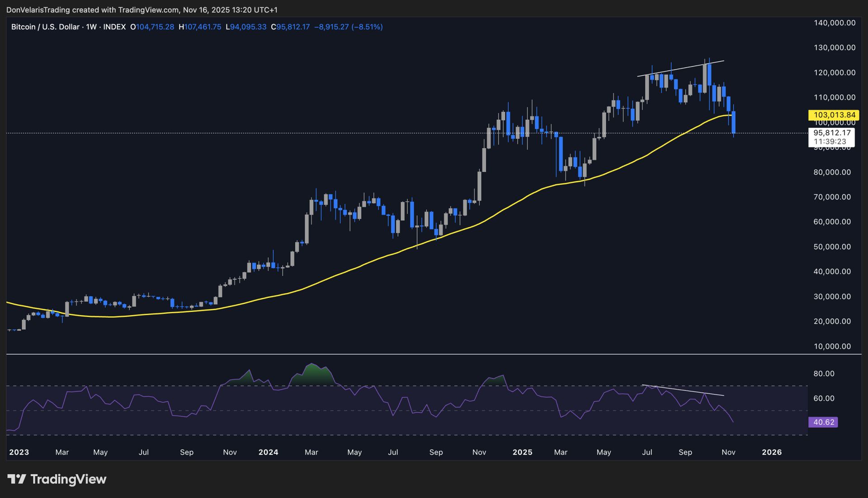Click the INDEX exchange label in the header

point(114,27)
